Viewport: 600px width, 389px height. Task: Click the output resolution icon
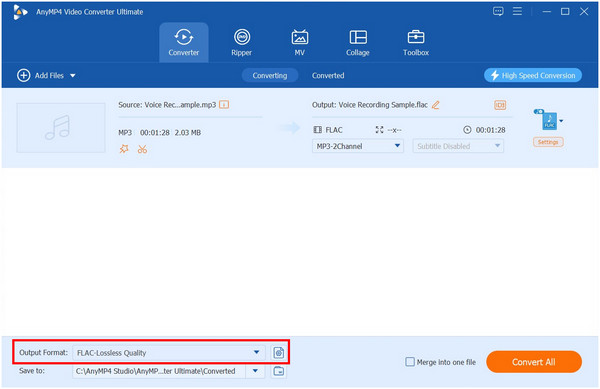pyautogui.click(x=379, y=130)
